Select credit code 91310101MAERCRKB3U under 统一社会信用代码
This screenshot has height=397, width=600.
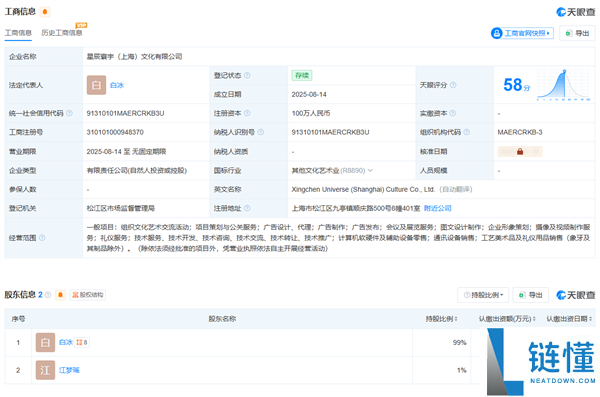125,113
